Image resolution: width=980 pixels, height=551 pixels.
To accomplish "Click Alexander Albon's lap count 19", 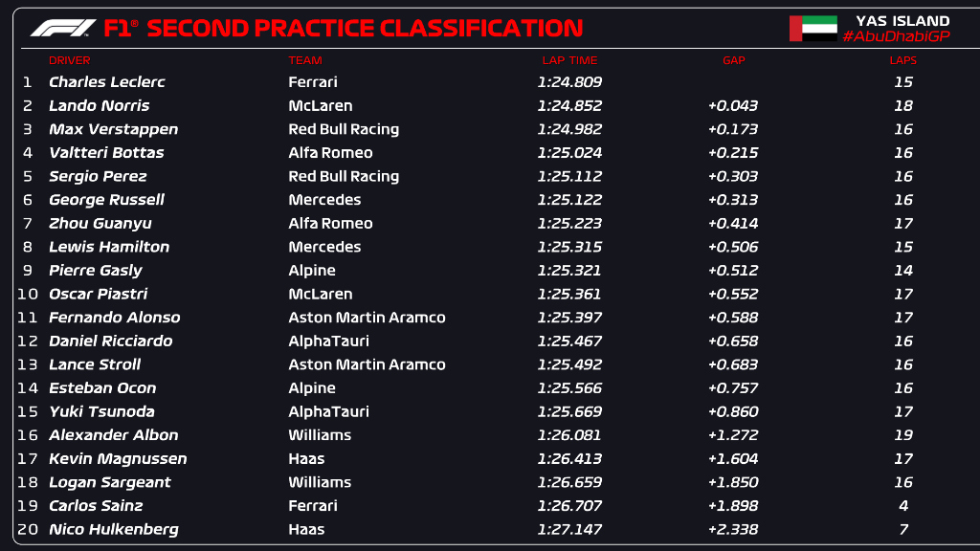I will click(903, 435).
